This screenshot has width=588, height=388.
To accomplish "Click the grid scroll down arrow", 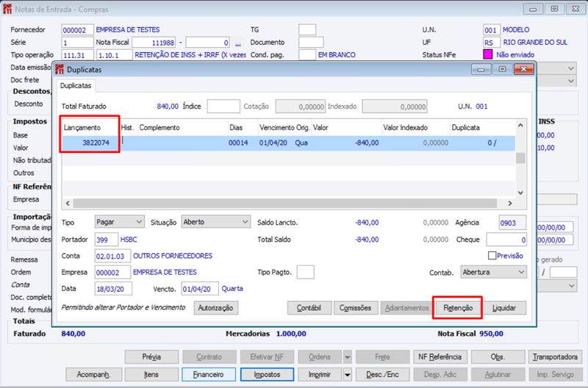I will [520, 193].
